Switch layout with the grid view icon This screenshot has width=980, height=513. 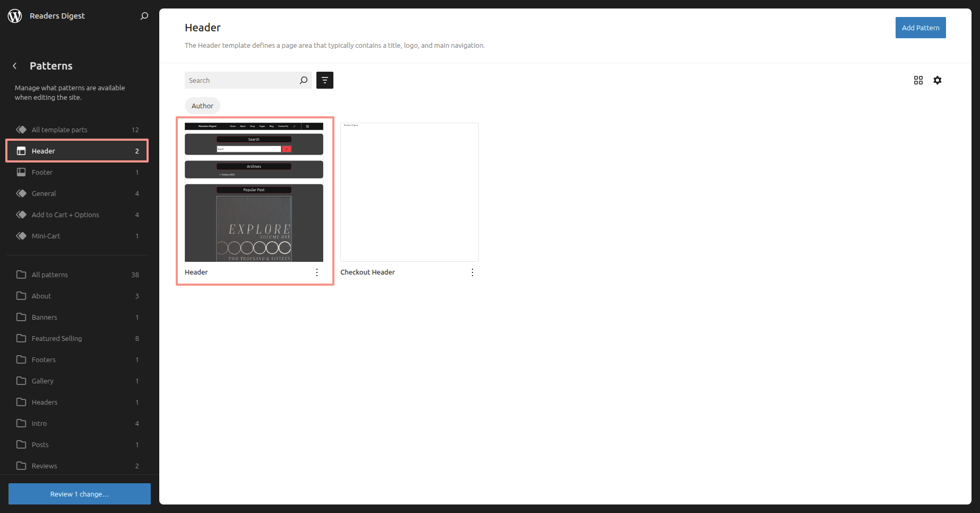(x=918, y=80)
